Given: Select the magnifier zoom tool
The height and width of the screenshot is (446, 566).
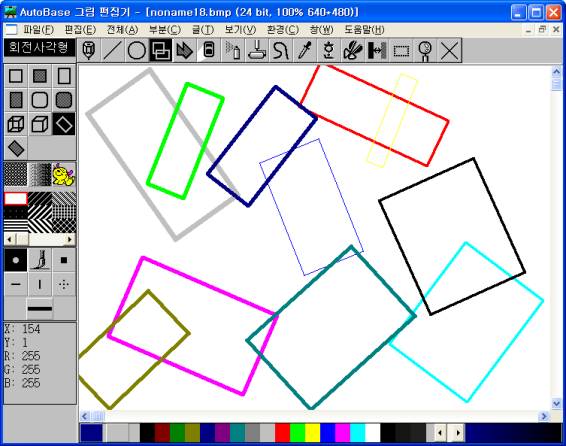Looking at the screenshot, I should [425, 51].
